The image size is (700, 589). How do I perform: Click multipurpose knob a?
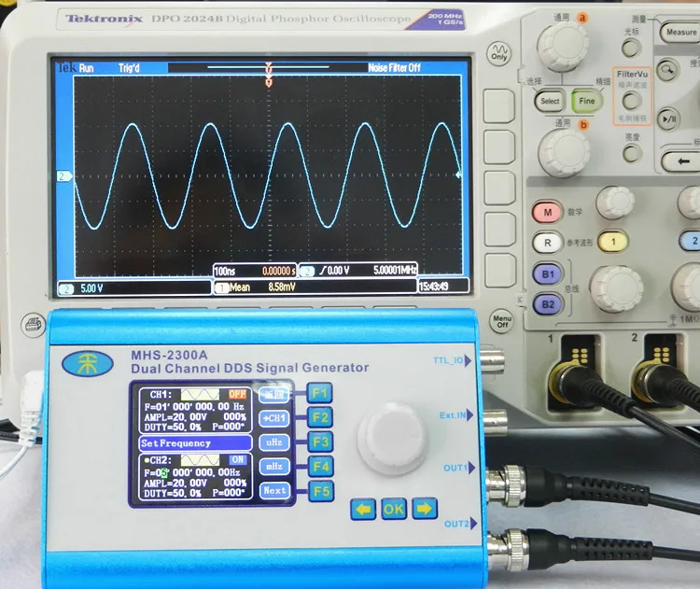(563, 47)
